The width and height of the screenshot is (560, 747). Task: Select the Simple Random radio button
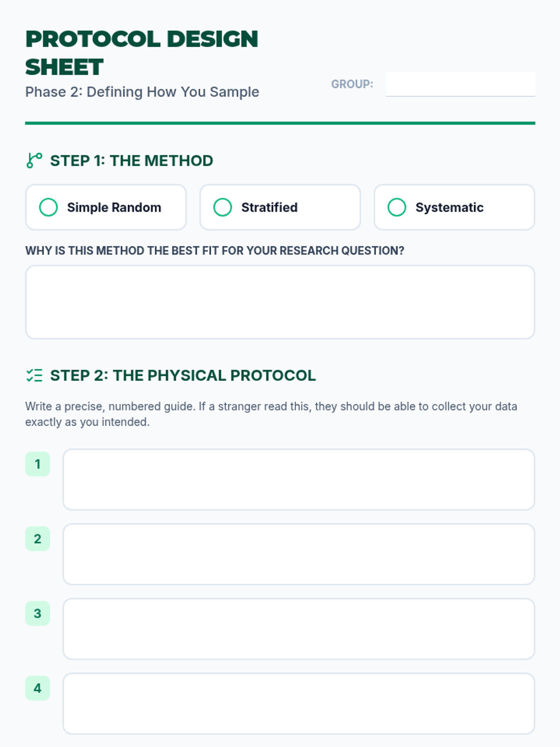(x=49, y=207)
